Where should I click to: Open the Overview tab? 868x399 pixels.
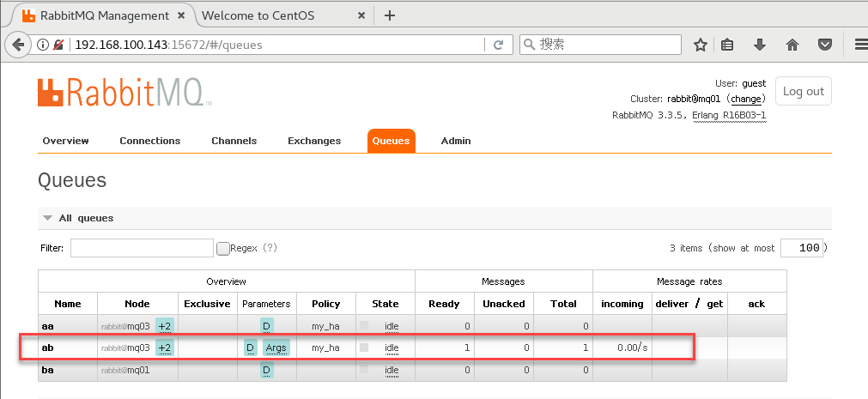click(x=65, y=141)
